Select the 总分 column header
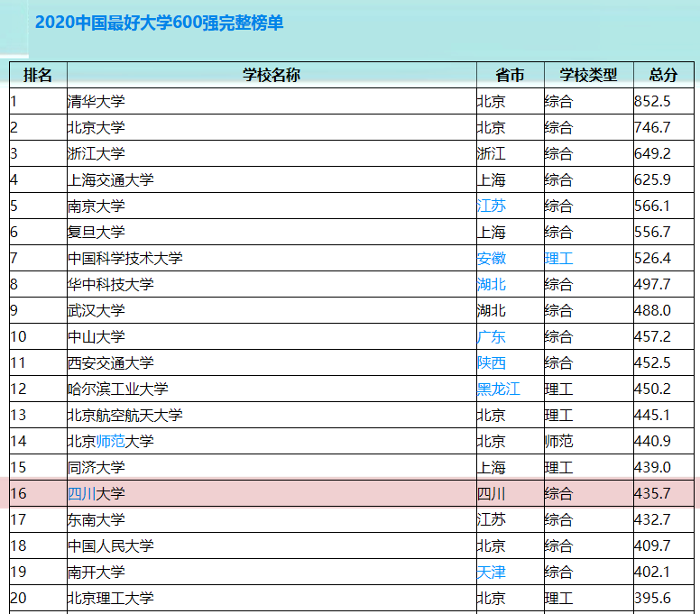The width and height of the screenshot is (700, 614). (664, 75)
